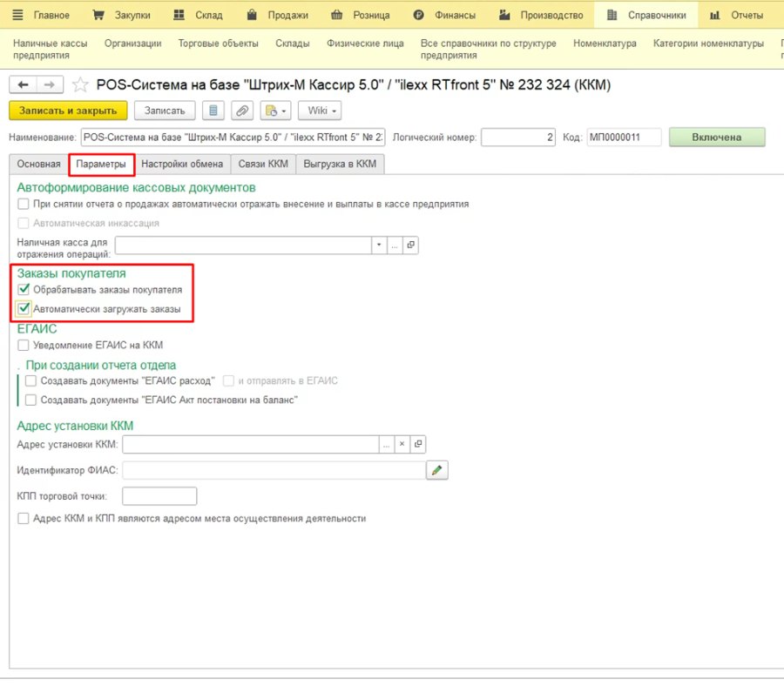The height and width of the screenshot is (686, 784).
Task: Open the create-based-on dropdown icon button
Action: point(275,111)
